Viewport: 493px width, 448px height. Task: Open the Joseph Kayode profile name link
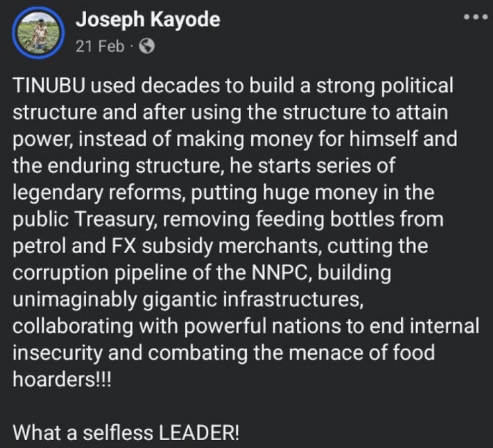pyautogui.click(x=148, y=20)
